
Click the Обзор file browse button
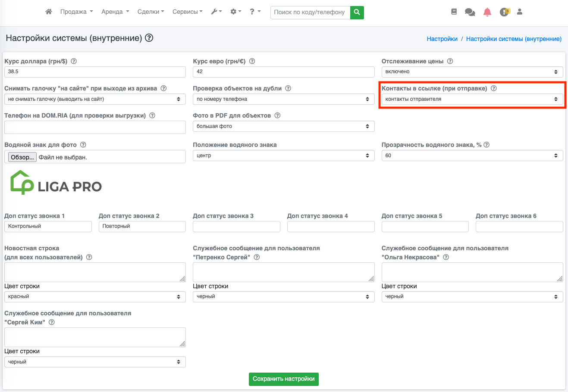tap(22, 157)
